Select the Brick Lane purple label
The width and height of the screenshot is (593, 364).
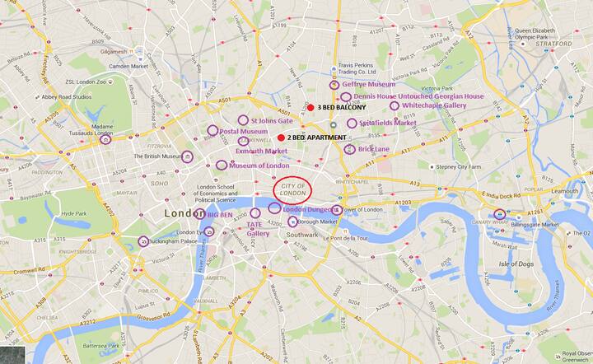click(x=374, y=149)
